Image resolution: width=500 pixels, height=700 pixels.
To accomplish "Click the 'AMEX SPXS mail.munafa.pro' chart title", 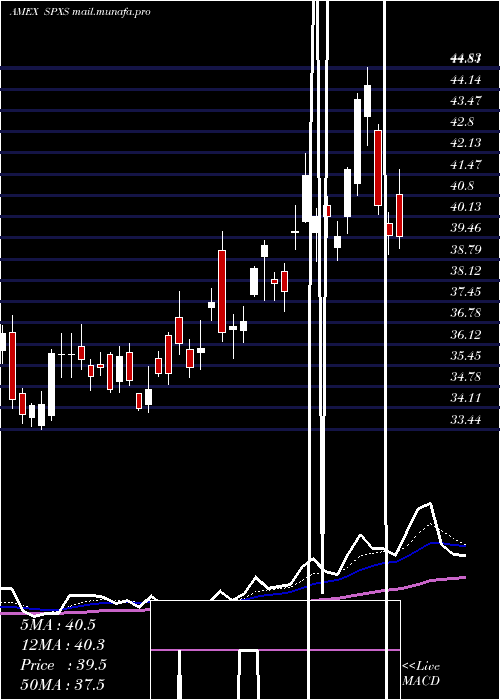I will coord(80,12).
